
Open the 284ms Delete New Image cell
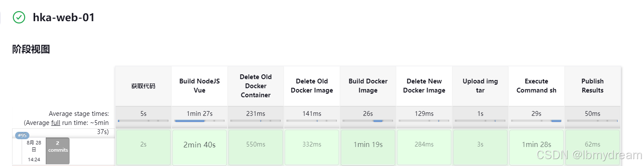(424, 145)
